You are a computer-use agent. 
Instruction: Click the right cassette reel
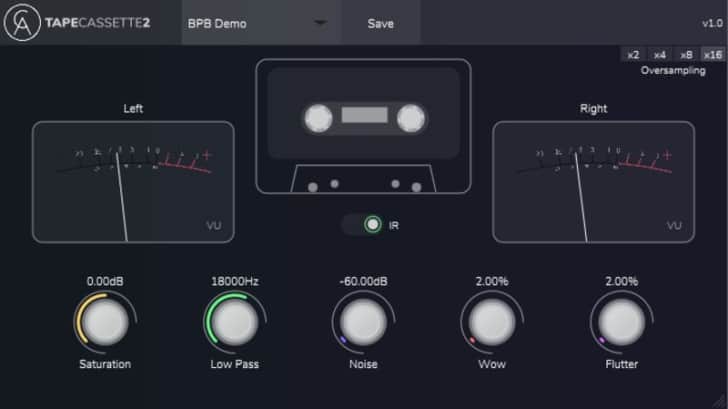410,118
